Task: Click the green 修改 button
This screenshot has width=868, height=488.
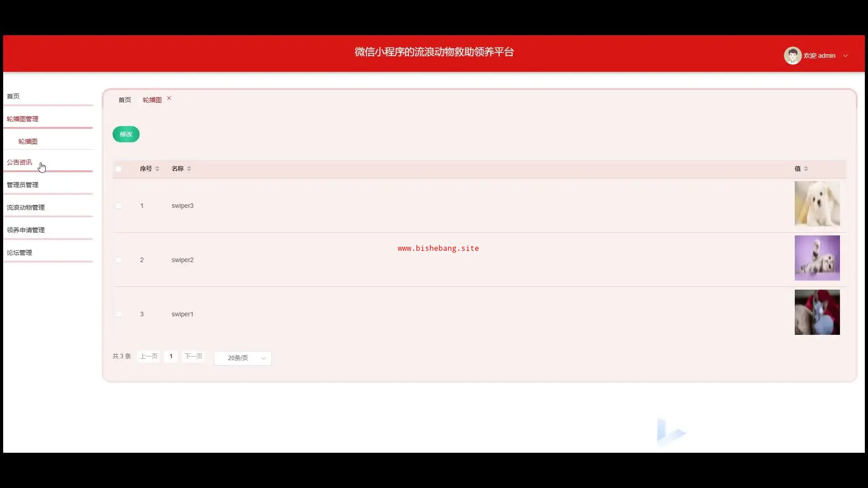Action: 126,134
